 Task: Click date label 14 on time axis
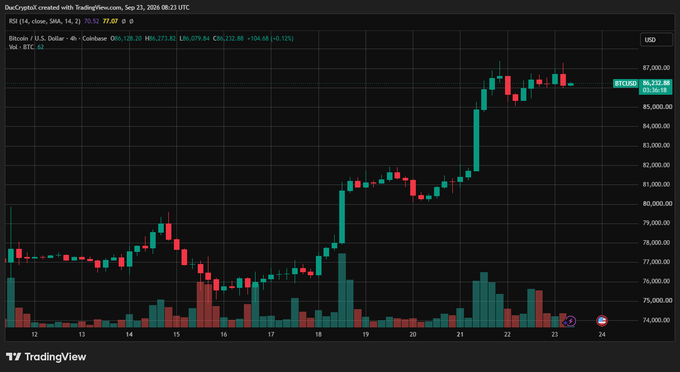pyautogui.click(x=129, y=335)
